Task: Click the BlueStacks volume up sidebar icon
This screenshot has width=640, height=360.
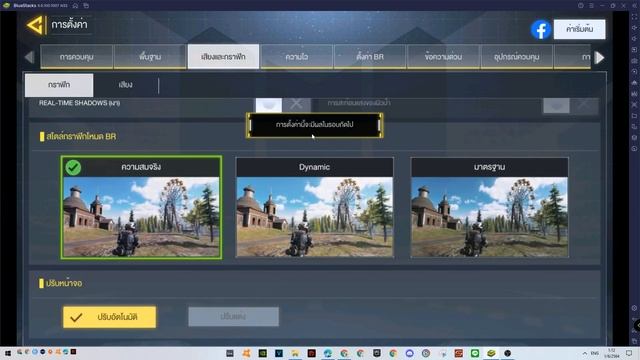Action: point(634,28)
